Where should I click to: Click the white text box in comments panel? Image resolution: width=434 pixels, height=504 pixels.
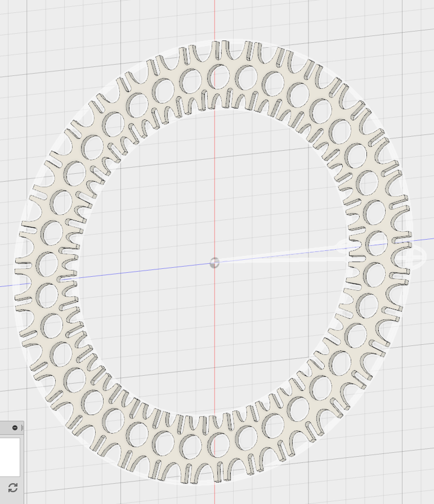click(x=10, y=457)
